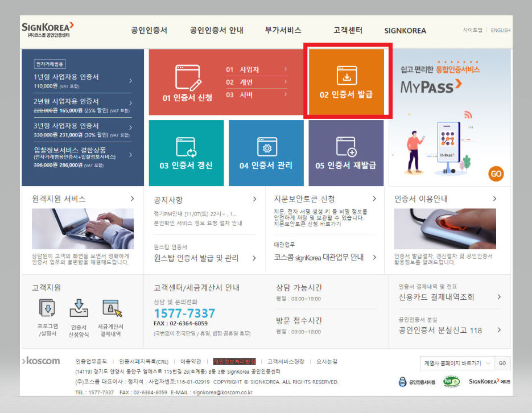
Task: Open 이용약관 footer link
Action: [191, 361]
